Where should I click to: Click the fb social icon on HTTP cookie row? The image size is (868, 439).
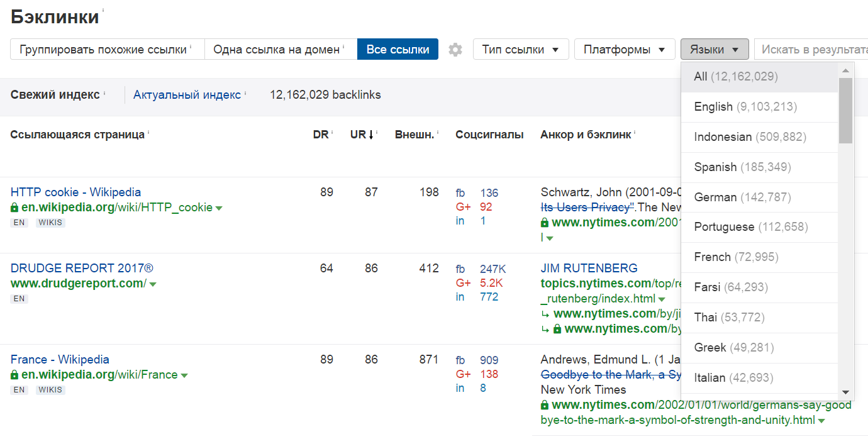(x=460, y=192)
